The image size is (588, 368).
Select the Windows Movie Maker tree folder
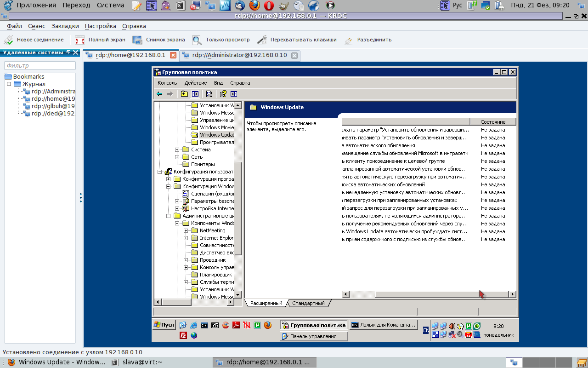[212, 127]
